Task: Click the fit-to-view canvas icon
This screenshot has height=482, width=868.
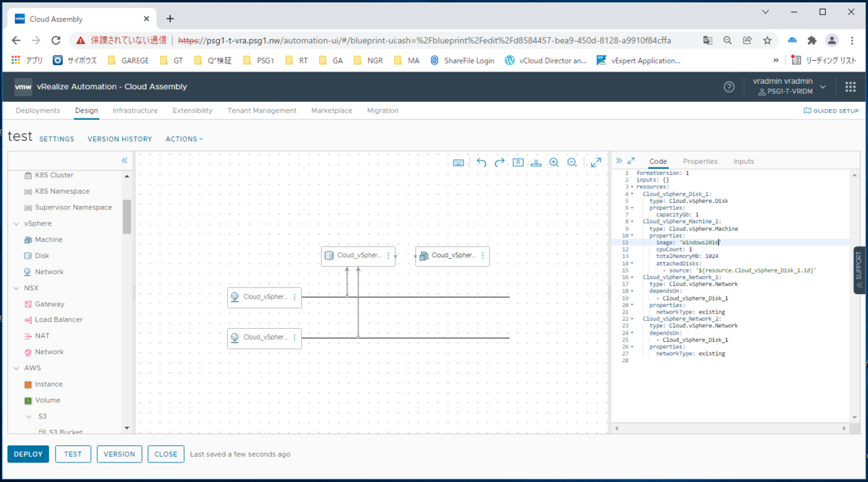Action: tap(518, 163)
